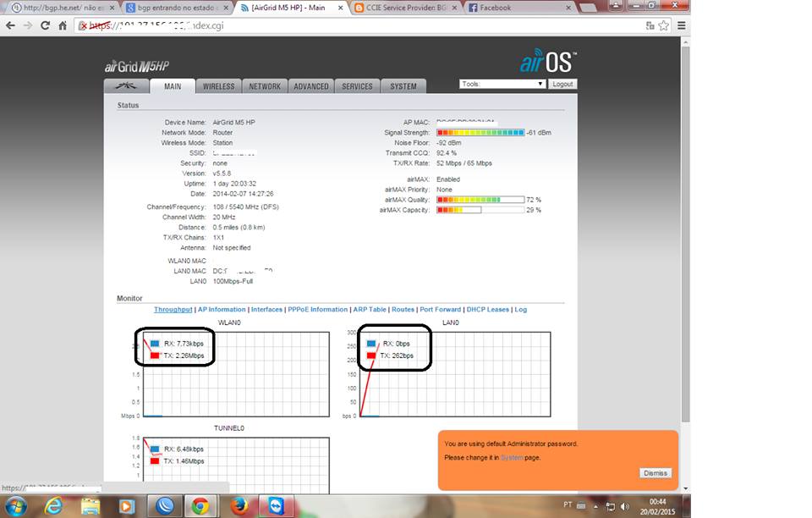Open Firefox from the taskbar
This screenshot has height=518, width=812.
coord(239,506)
